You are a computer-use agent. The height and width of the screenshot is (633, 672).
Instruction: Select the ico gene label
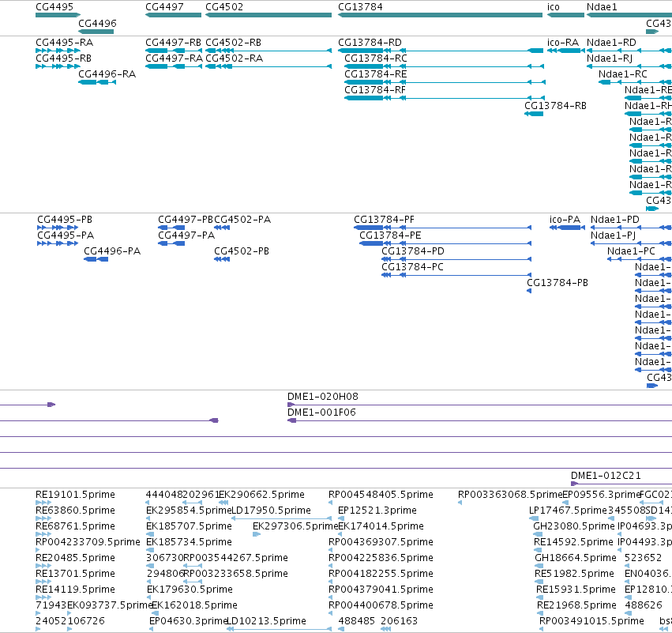click(x=554, y=7)
